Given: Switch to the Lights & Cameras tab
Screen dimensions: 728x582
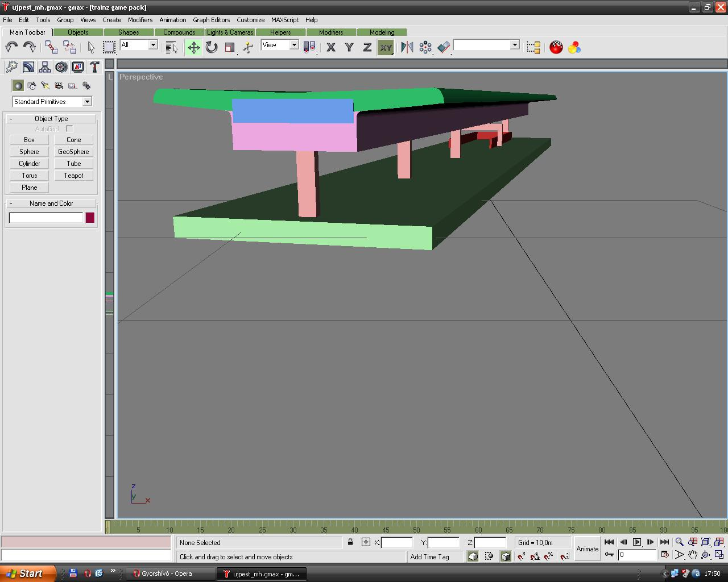Looking at the screenshot, I should pyautogui.click(x=230, y=32).
